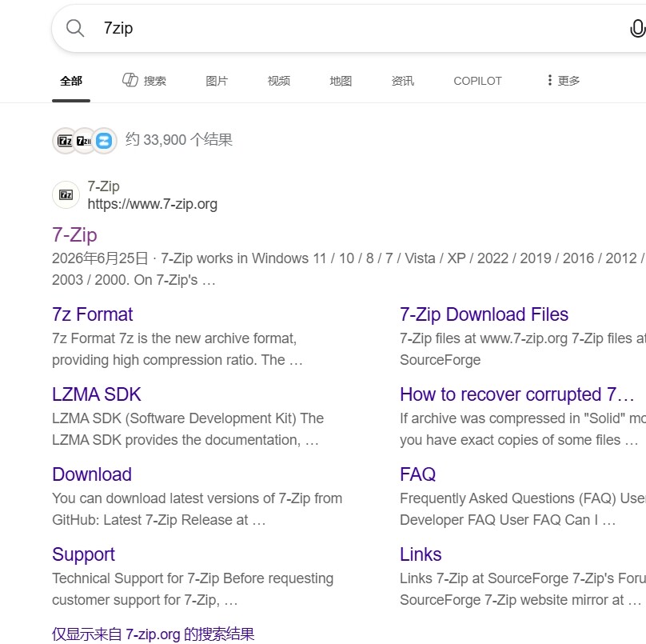The image size is (646, 644).
Task: Switch to the 图片 tab
Action: tap(217, 81)
